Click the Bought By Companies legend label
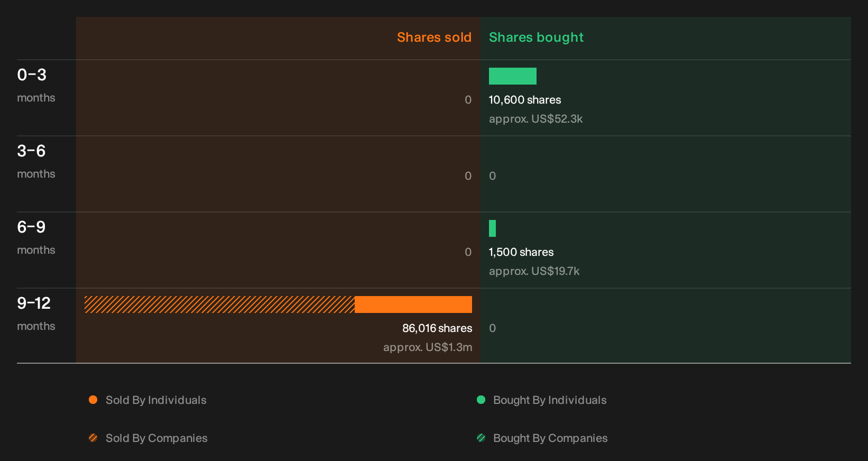Screen dimensions: 868x461 point(550,438)
